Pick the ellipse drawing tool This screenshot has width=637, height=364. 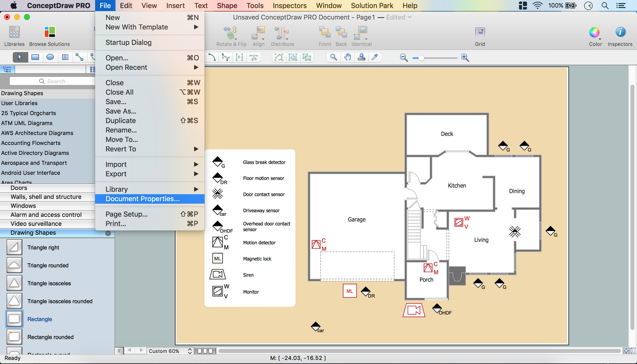(50, 57)
